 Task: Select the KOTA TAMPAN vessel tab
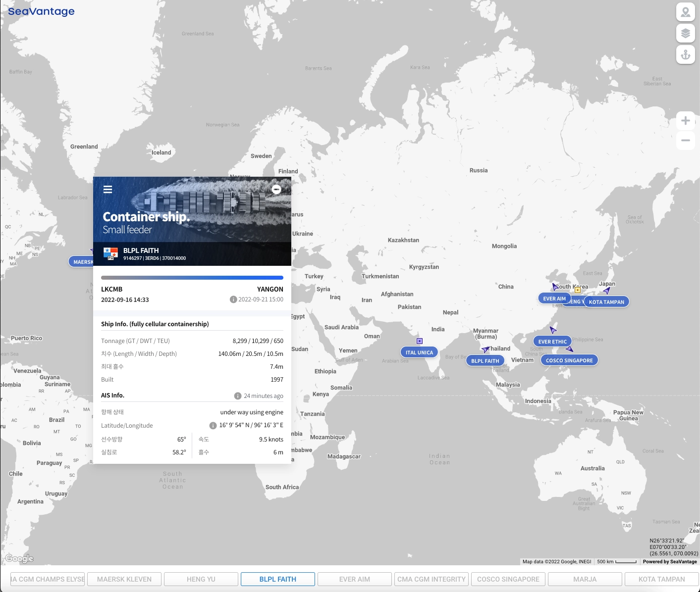coord(662,579)
